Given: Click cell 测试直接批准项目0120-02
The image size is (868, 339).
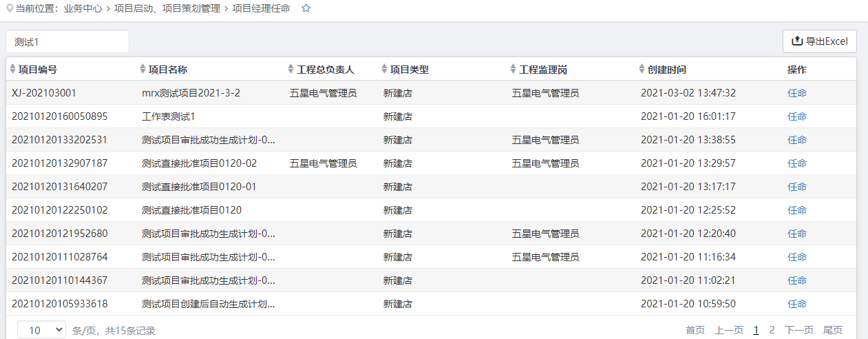Looking at the screenshot, I should pyautogui.click(x=199, y=163).
